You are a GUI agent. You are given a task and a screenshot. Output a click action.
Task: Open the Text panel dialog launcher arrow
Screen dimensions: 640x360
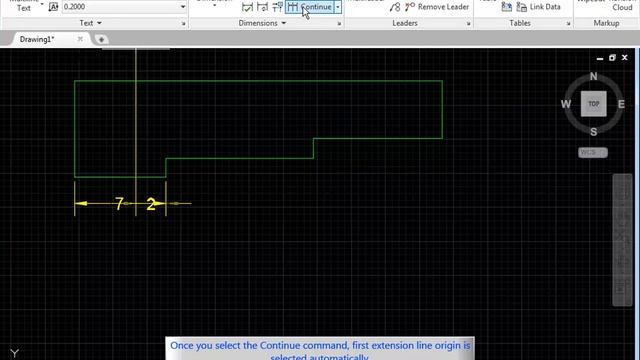[x=183, y=24]
